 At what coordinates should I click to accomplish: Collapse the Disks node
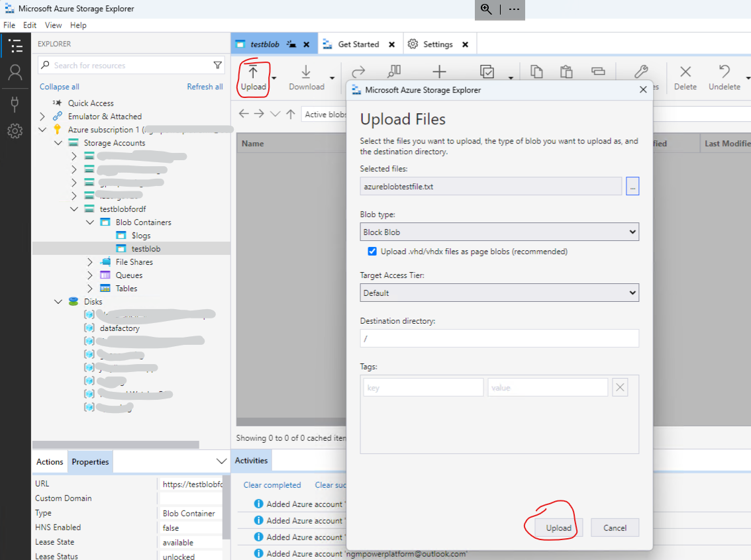[58, 302]
